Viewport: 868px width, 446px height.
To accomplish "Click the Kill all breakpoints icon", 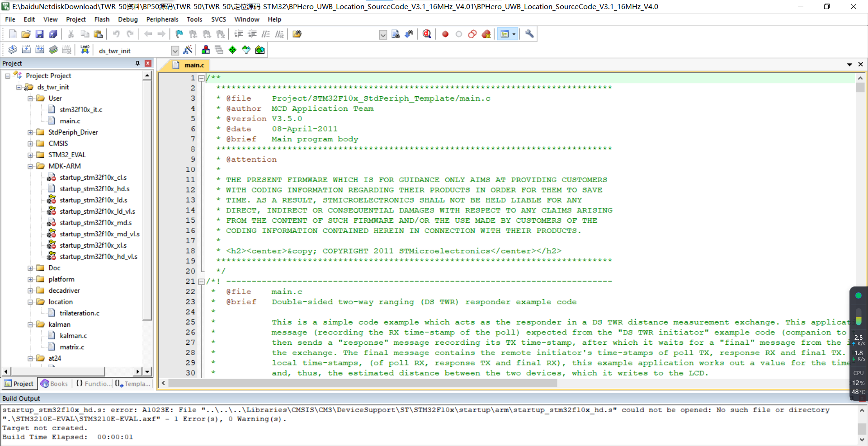I will coord(486,34).
